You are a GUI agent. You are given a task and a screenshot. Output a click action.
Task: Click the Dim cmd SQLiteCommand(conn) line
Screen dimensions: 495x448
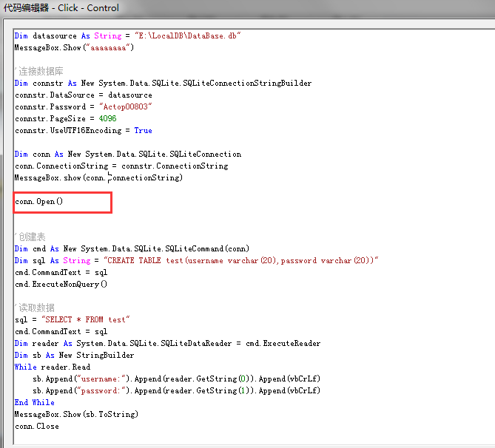(x=132, y=248)
